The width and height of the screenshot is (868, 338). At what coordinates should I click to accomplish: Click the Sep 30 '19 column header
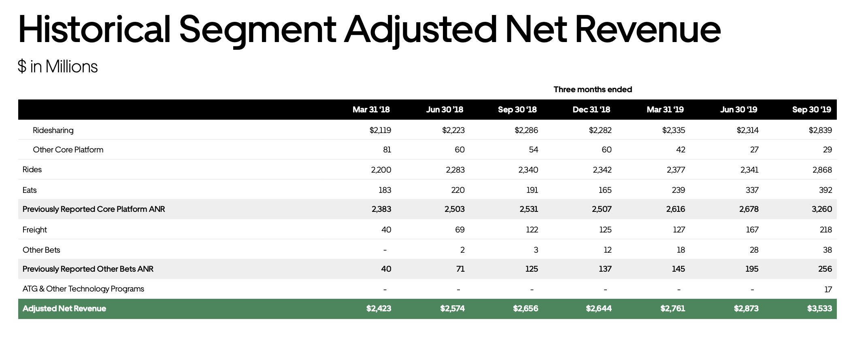(811, 110)
